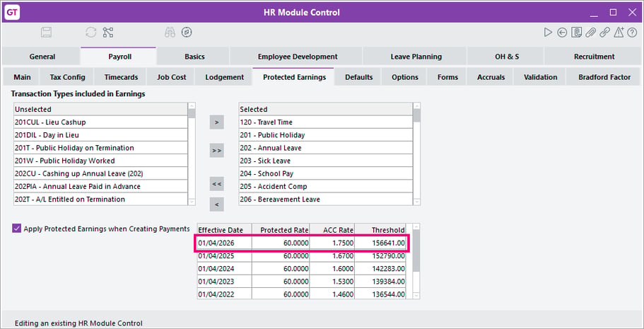Viewport: 644px width, 329px height.
Task: Click the single > move-right button
Action: (217, 122)
